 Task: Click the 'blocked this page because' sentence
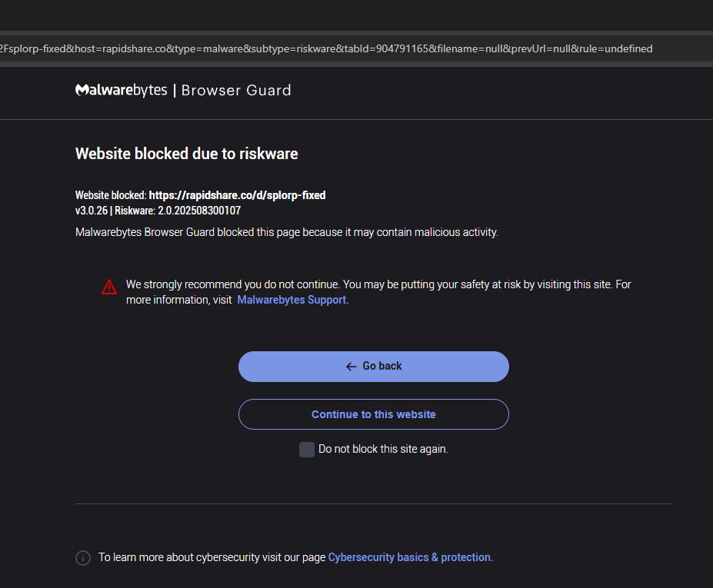[286, 232]
